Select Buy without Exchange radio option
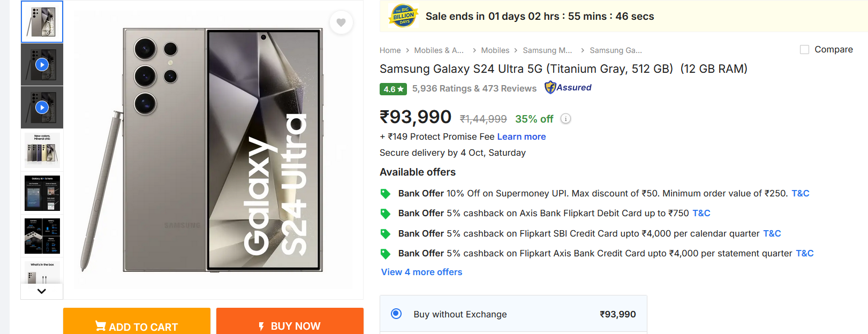The height and width of the screenshot is (334, 868). (x=396, y=314)
